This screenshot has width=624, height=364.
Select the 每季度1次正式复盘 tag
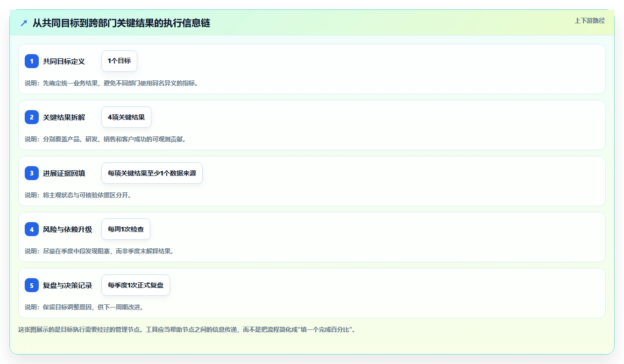point(135,285)
